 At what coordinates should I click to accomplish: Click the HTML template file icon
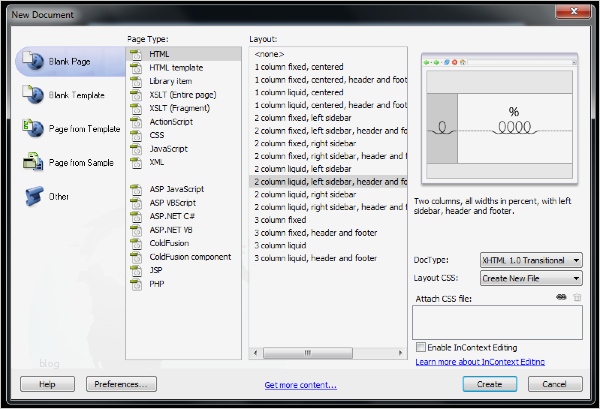point(136,68)
